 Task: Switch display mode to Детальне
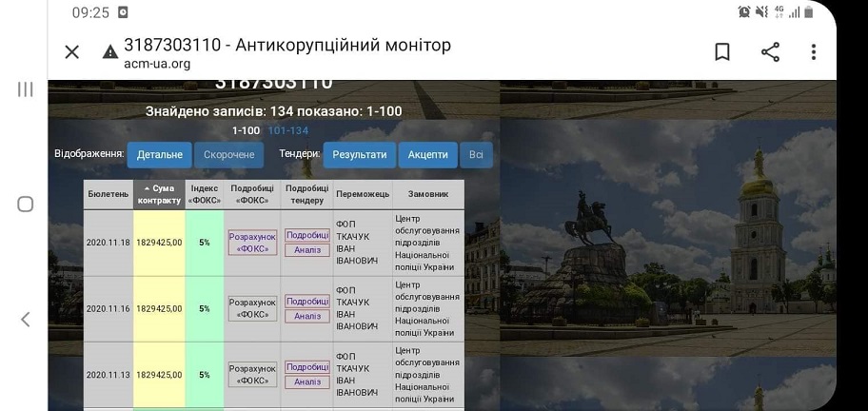pos(160,154)
